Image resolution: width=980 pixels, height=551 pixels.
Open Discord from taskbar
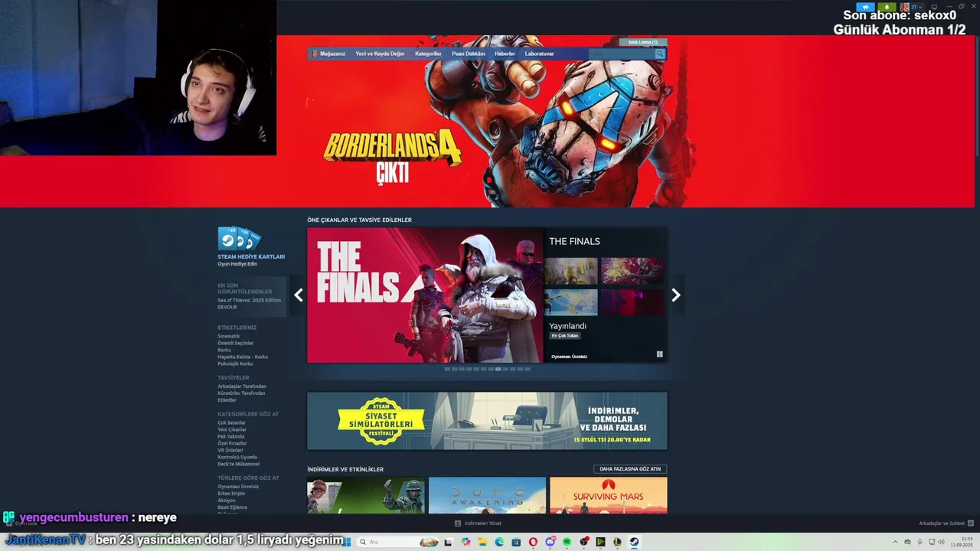click(x=550, y=542)
